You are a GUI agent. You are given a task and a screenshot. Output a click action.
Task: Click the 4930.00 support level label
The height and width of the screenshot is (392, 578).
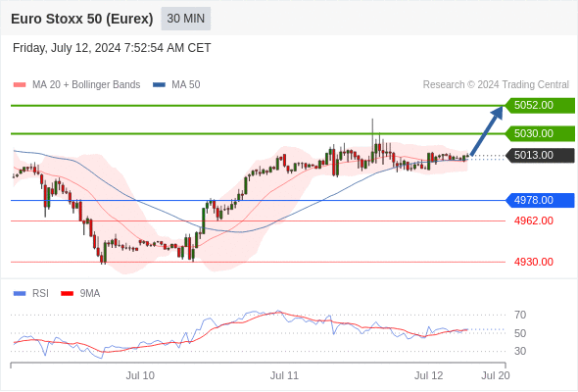pyautogui.click(x=533, y=262)
